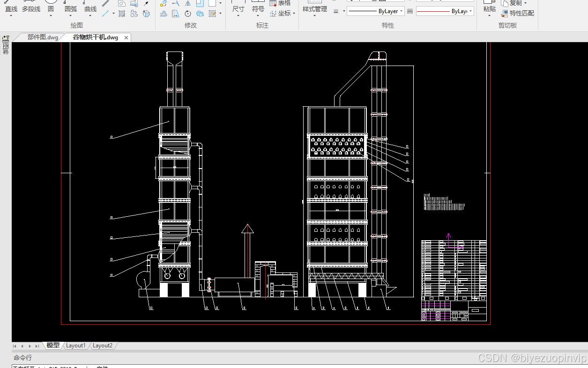Click the 剪切板 panel title
The height and width of the screenshot is (368, 588).
tap(507, 25)
